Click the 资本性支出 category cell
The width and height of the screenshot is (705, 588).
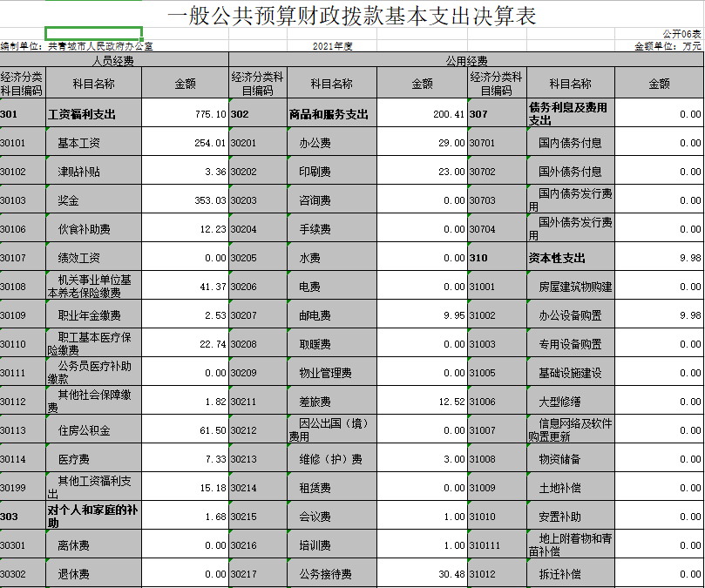tap(570, 258)
